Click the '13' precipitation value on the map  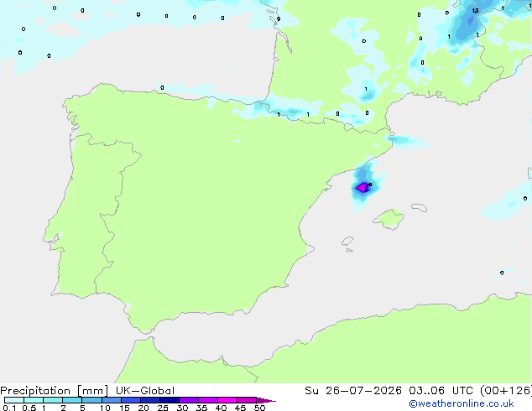click(x=475, y=11)
